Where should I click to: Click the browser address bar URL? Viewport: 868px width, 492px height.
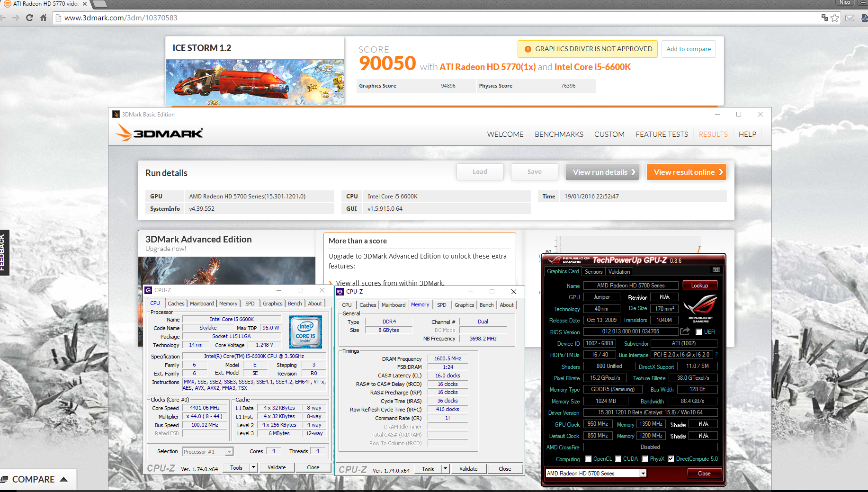click(121, 18)
